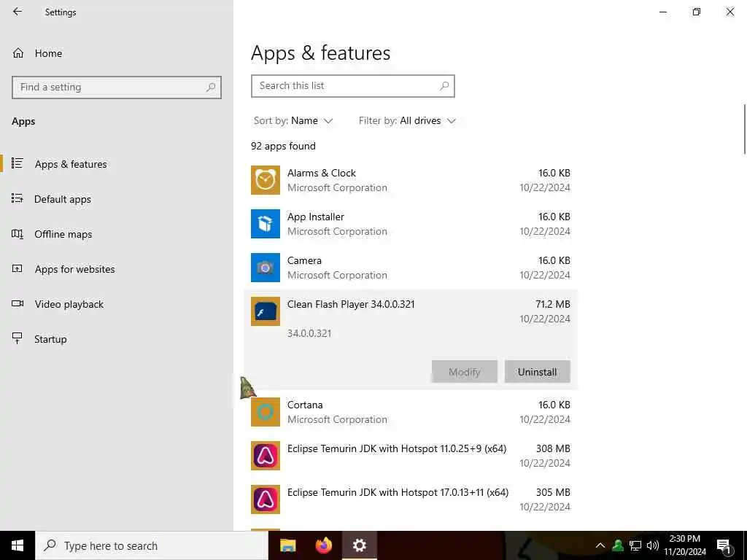This screenshot has width=747, height=560.
Task: Click the Camera app icon
Action: (266, 268)
